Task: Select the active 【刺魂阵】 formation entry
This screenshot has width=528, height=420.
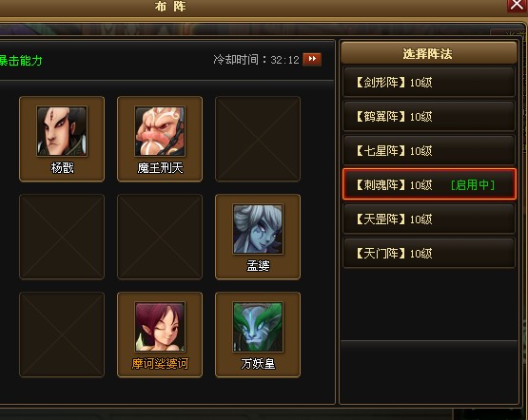Action: click(429, 184)
